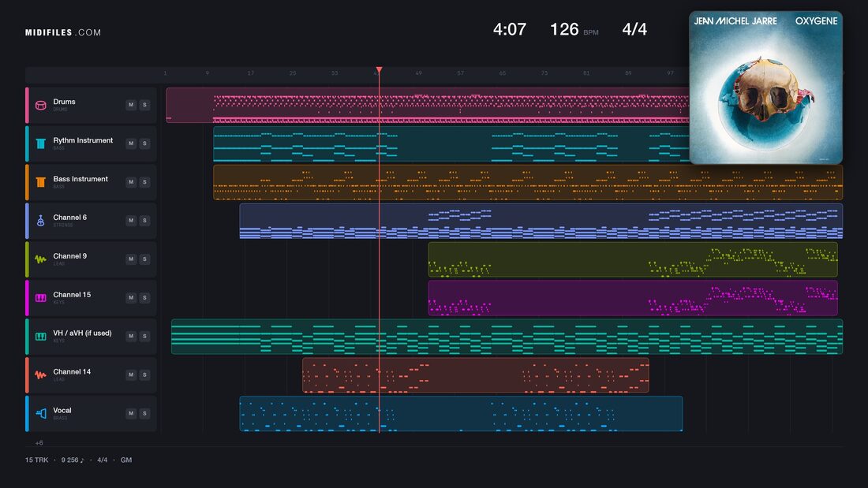This screenshot has width=868, height=488.
Task: Open the MIDIFILES.COM logo link
Action: pos(63,32)
